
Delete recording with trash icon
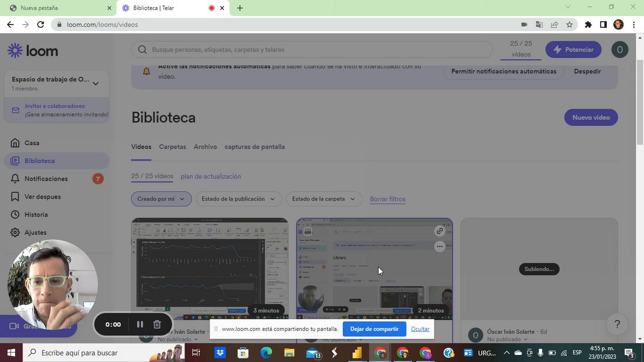[157, 324]
